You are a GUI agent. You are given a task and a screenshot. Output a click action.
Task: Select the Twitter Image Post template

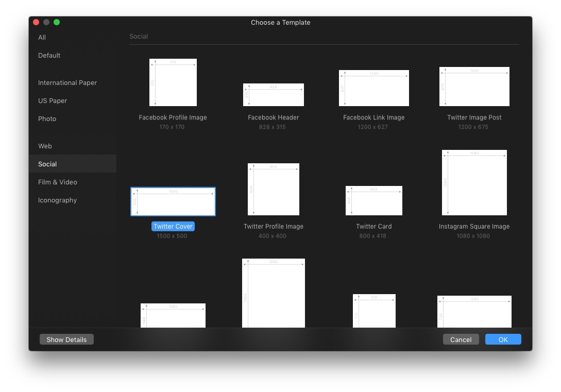pyautogui.click(x=474, y=87)
